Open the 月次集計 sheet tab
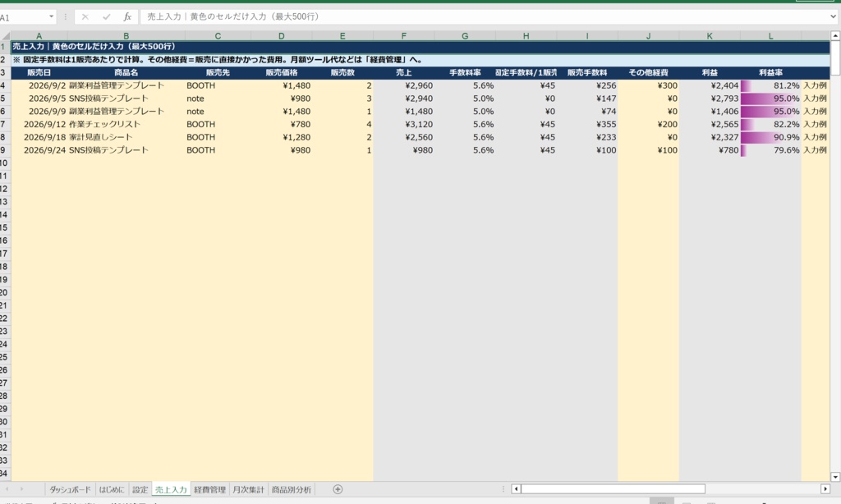 (x=248, y=489)
